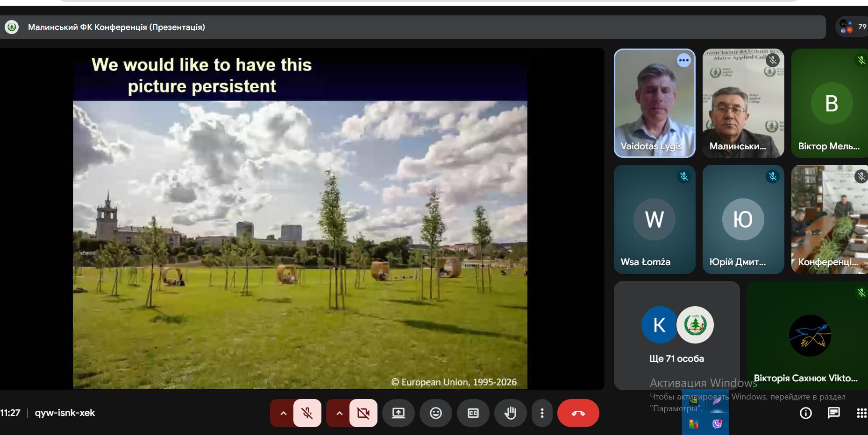
Task: Select the Wsa Łomża participant tile
Action: [x=654, y=219]
